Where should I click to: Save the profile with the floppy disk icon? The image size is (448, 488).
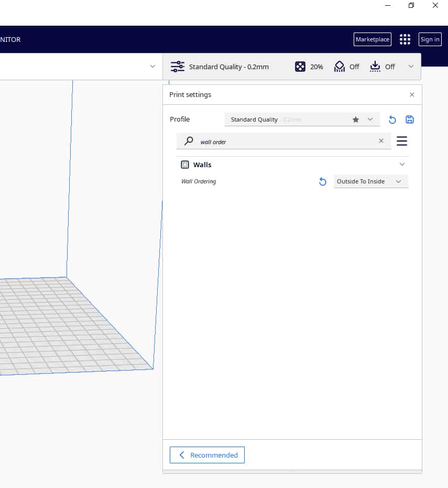[410, 120]
